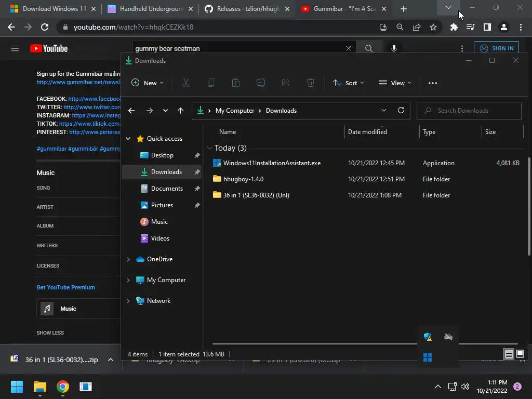
Task: Open Chrome tab search dropdown
Action: click(x=448, y=7)
